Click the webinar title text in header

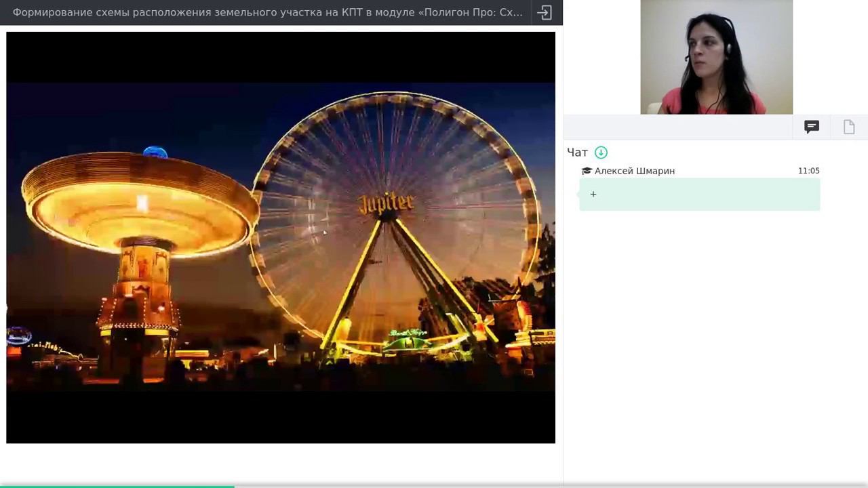268,12
